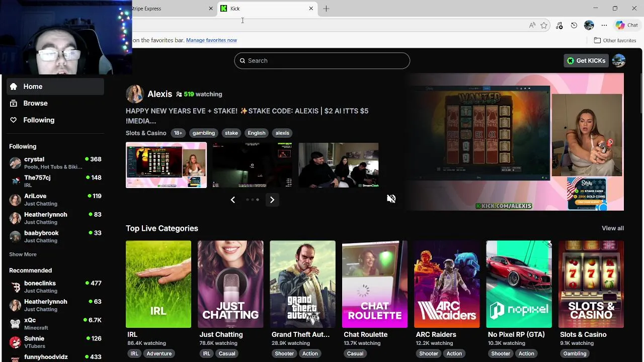Open browser extensions icon

click(559, 25)
